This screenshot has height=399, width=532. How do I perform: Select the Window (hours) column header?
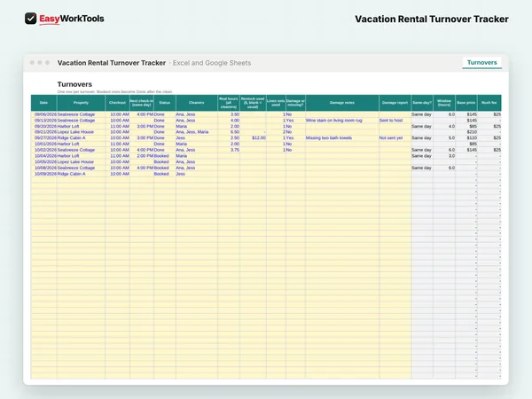click(444, 103)
